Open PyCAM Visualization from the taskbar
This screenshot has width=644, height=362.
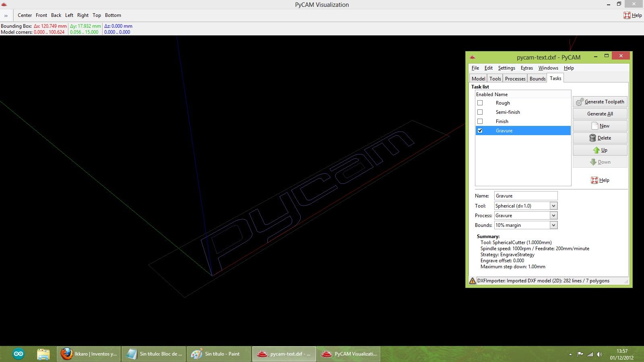click(349, 354)
